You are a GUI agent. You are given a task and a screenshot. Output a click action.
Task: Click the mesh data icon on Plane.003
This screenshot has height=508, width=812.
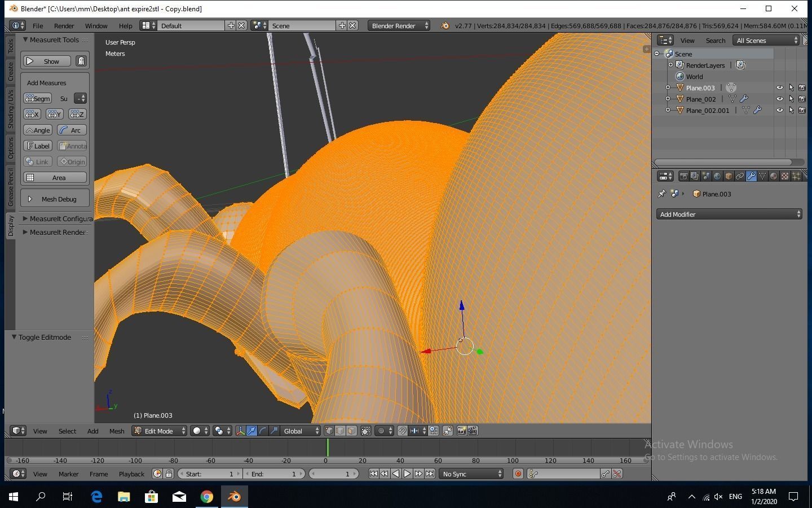point(731,87)
